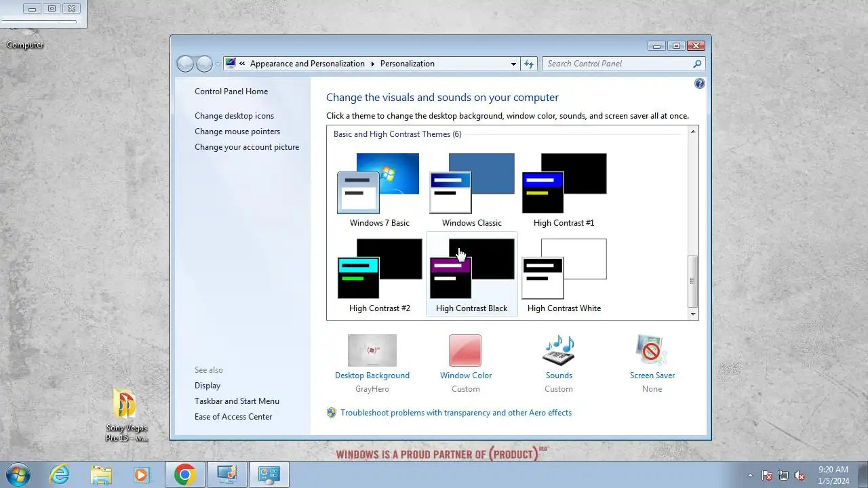Image resolution: width=868 pixels, height=488 pixels.
Task: Select the Computer desktop icon label
Action: [x=25, y=45]
